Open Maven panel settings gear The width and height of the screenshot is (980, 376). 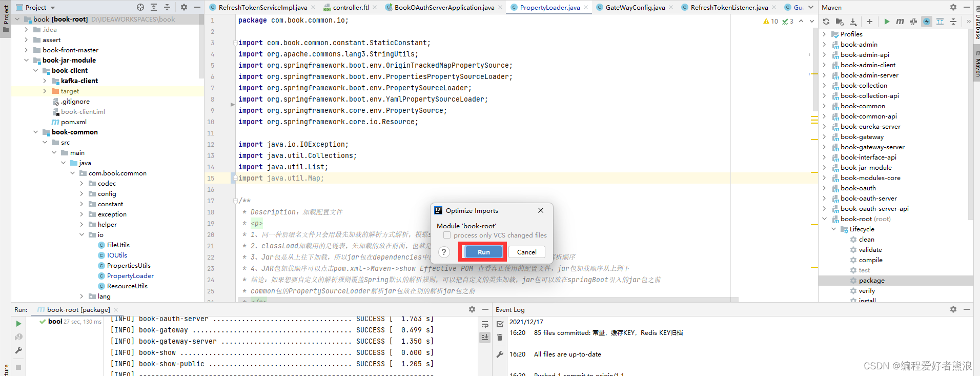[953, 7]
